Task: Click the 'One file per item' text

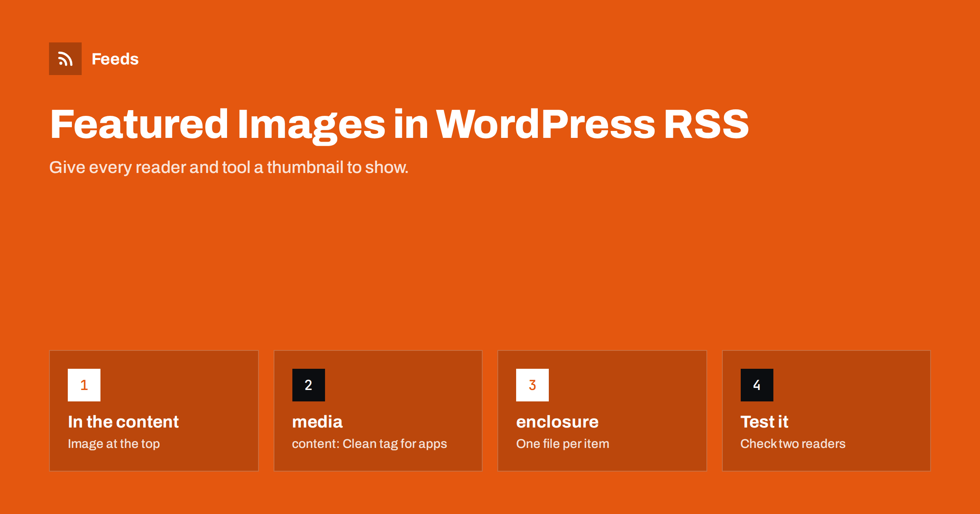Action: (x=563, y=444)
